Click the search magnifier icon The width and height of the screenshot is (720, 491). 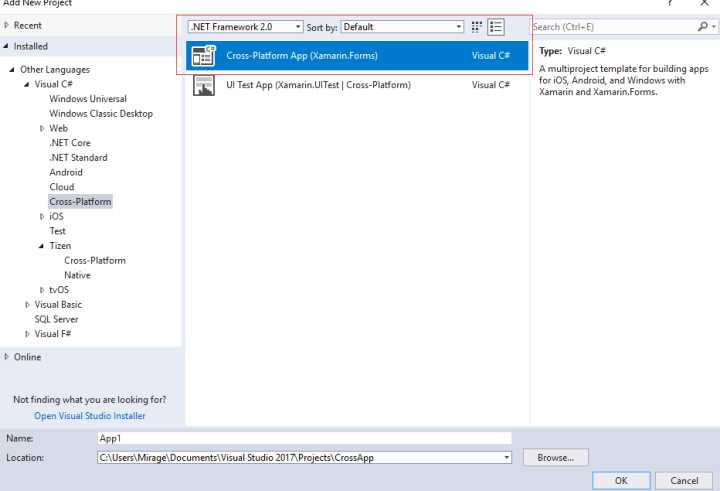(x=702, y=27)
